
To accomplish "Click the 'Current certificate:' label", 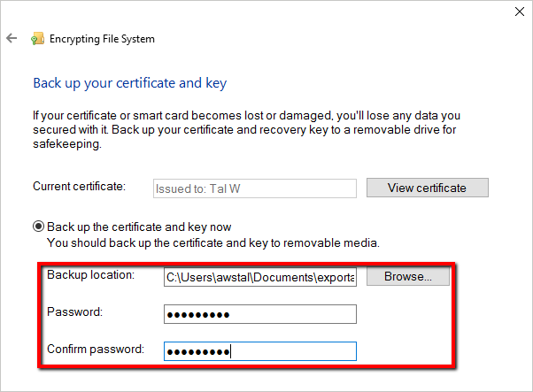I will (x=80, y=187).
